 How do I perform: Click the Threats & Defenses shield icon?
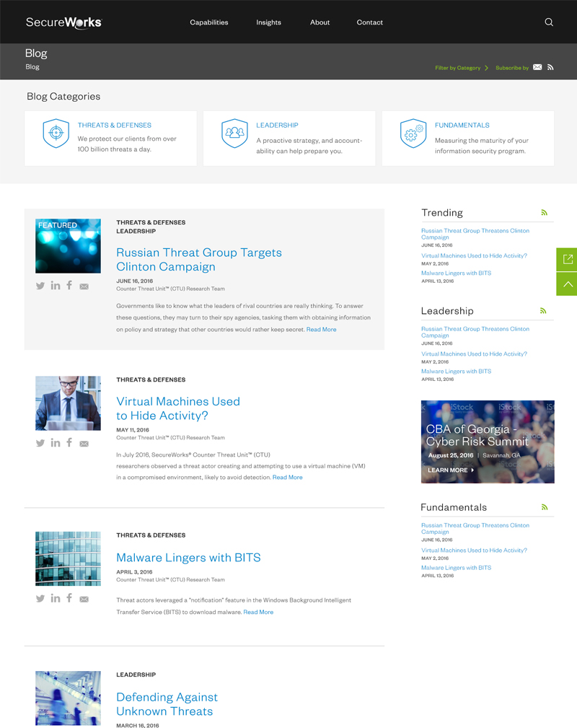pos(56,133)
